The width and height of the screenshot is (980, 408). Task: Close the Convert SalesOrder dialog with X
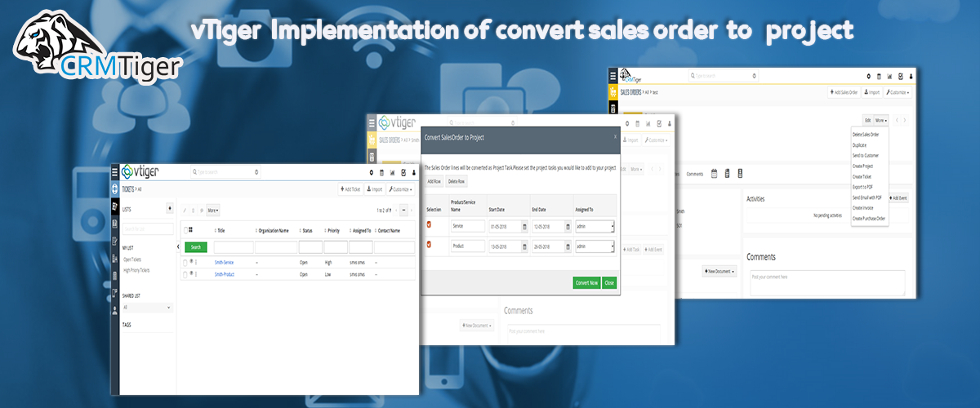click(615, 137)
